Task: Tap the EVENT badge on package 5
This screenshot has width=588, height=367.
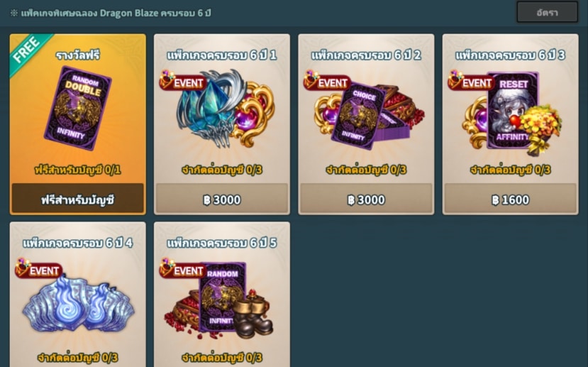Action: [x=182, y=269]
